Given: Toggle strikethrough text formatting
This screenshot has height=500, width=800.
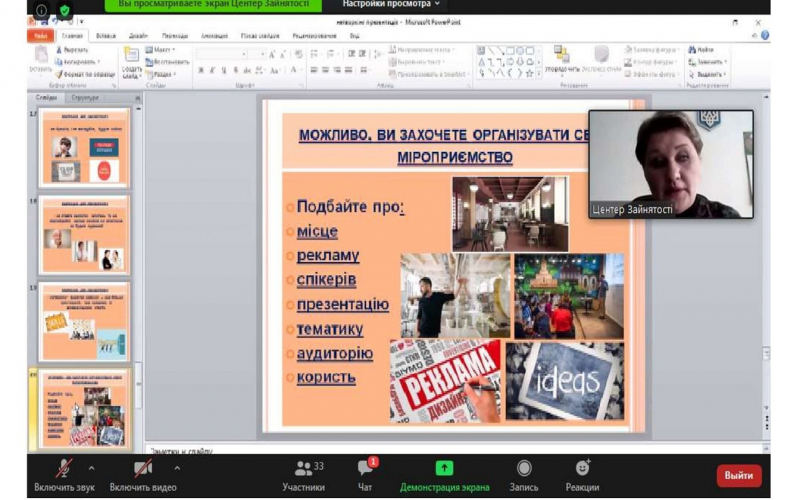Looking at the screenshot, I should point(247,70).
